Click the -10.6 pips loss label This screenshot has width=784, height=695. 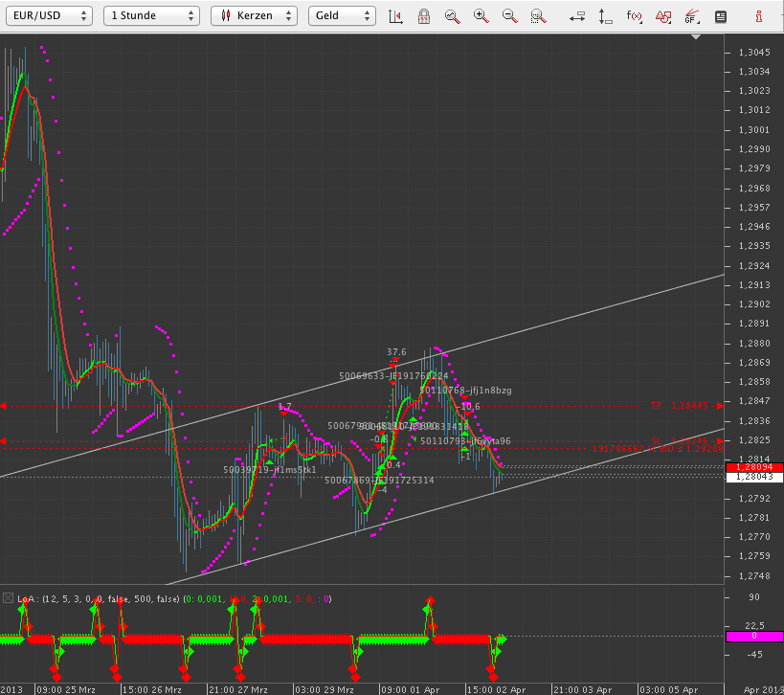coord(468,407)
